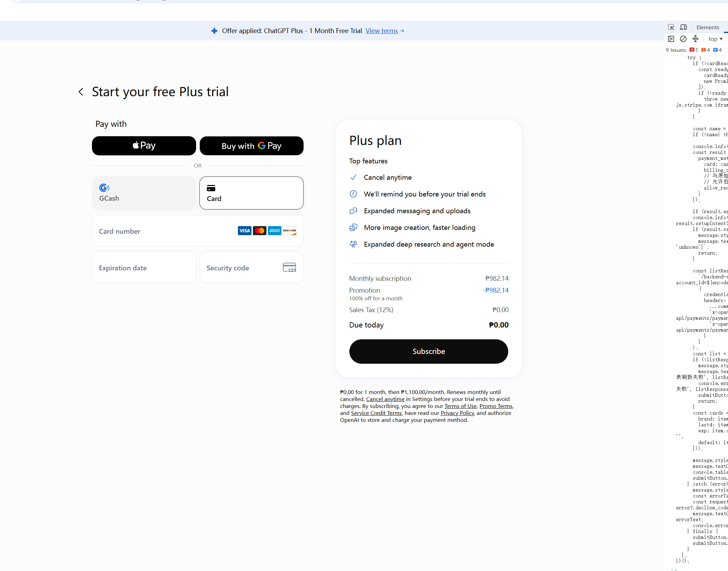728x571 pixels.
Task: Clear the DevTools console
Action: (683, 39)
